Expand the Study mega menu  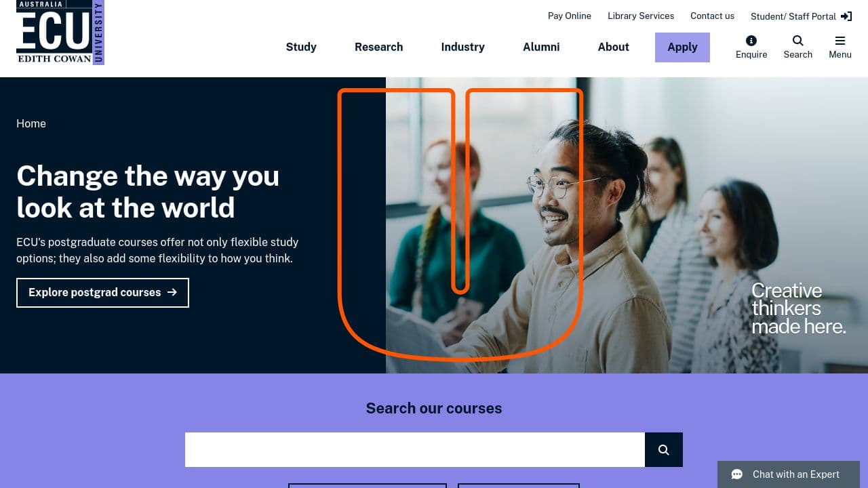point(301,47)
